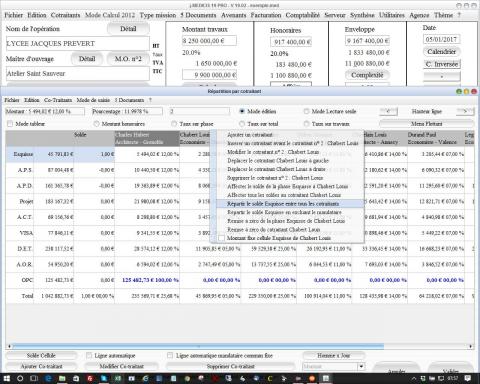Open Co-Traitants menu in Répartition window
This screenshot has width=480, height=384.
pyautogui.click(x=58, y=100)
